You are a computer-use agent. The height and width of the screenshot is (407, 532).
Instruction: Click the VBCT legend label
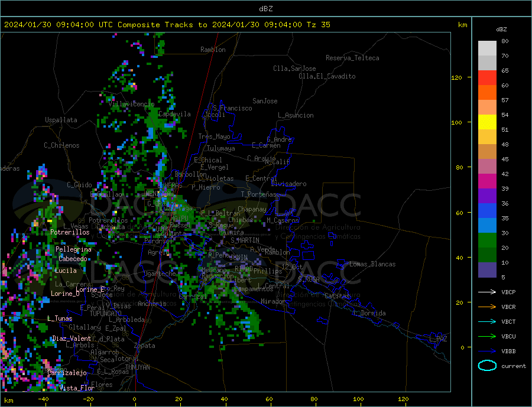tap(508, 321)
